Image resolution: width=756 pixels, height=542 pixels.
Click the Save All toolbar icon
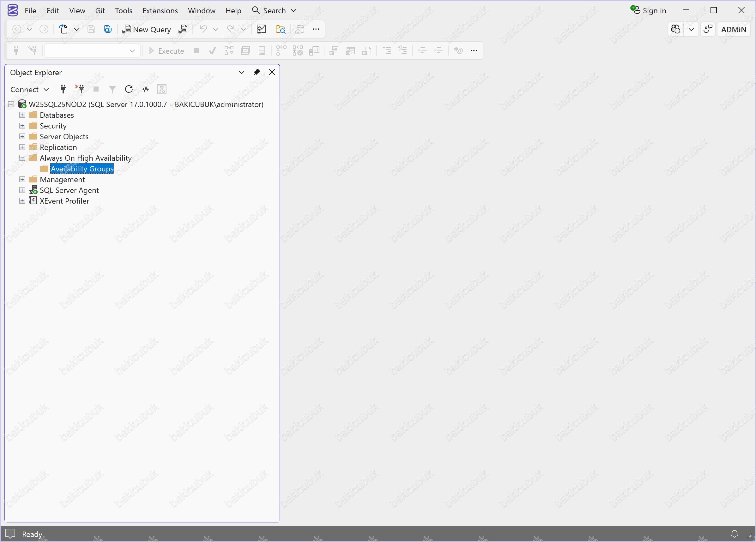point(107,29)
